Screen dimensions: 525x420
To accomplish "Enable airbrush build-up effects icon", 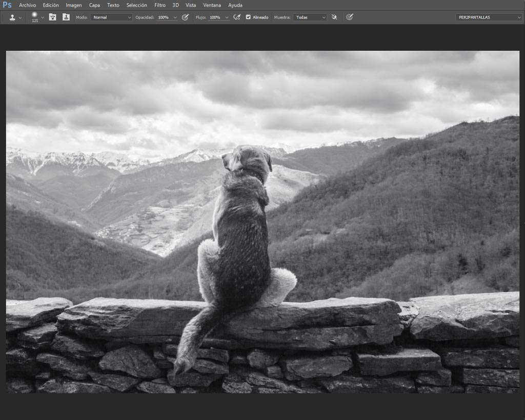I will (237, 17).
